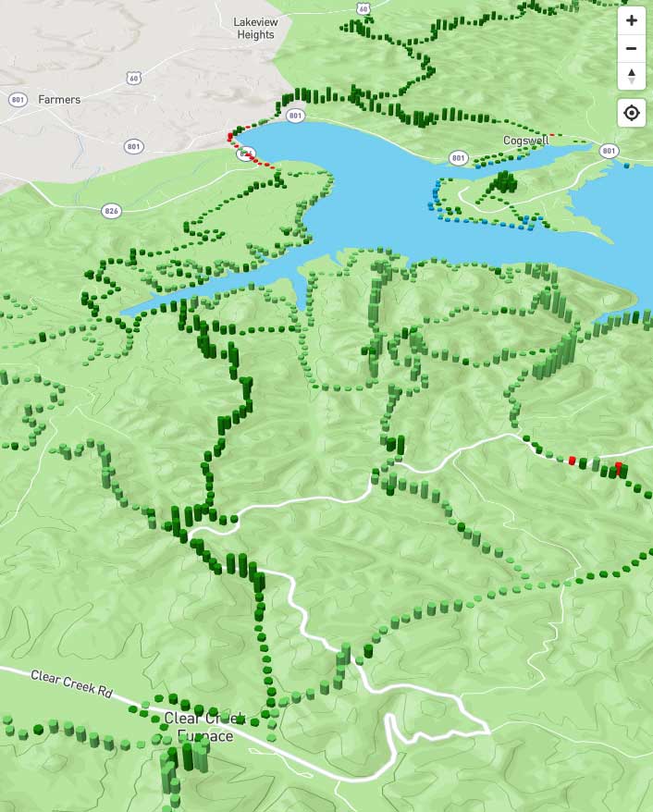Click the geolocate target icon

(631, 113)
